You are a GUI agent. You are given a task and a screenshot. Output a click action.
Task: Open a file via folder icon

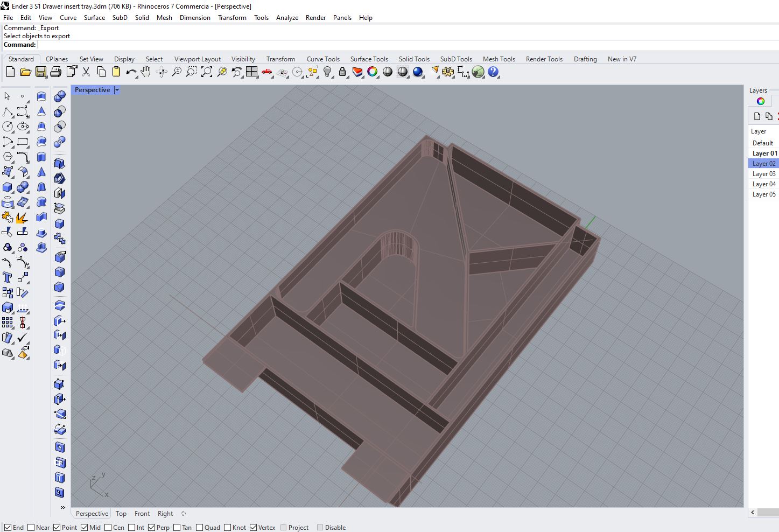tap(25, 72)
